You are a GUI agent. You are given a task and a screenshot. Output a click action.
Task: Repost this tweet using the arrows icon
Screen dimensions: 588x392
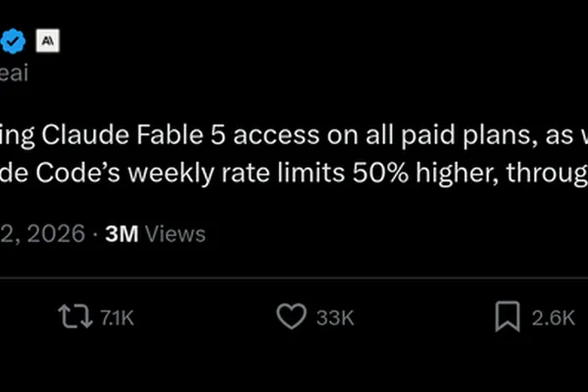75,317
